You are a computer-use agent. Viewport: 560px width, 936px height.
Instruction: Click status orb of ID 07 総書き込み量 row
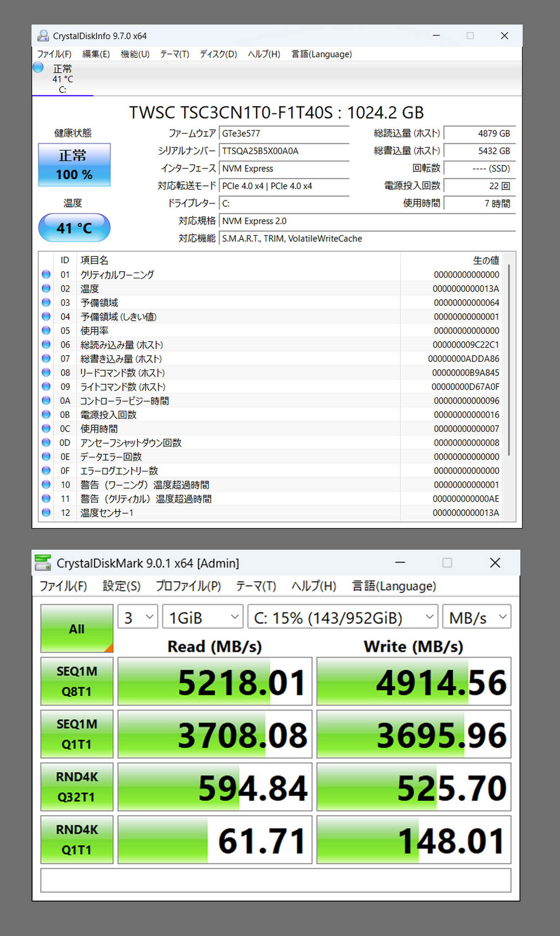(46, 359)
